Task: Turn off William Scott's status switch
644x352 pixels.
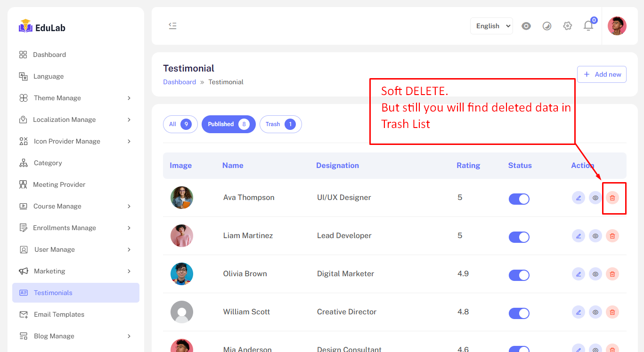Action: (519, 313)
